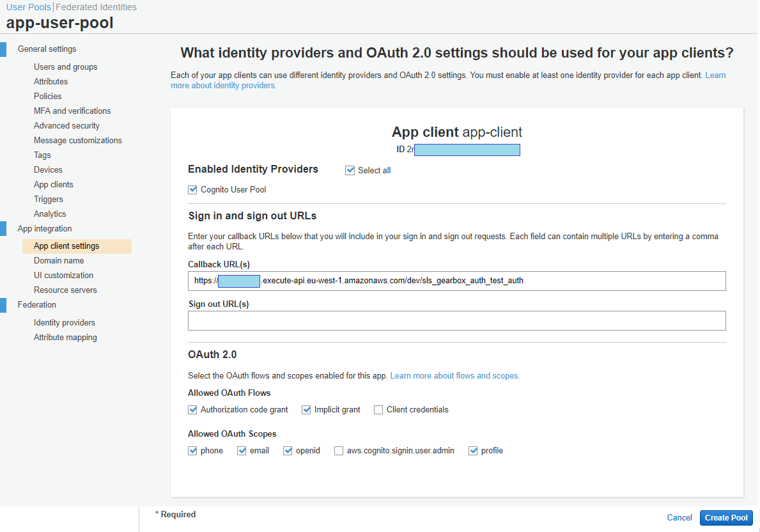
Task: Uncheck the Implicit grant flow
Action: click(x=306, y=410)
